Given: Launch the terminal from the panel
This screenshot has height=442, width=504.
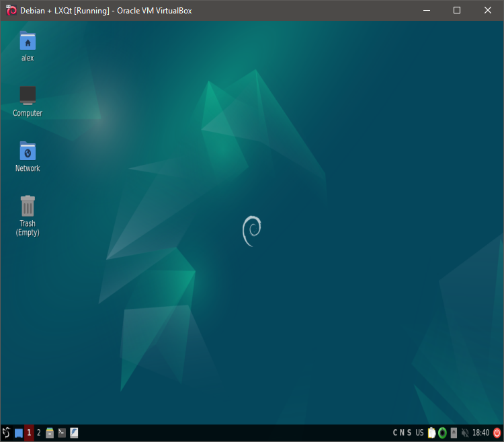Looking at the screenshot, I should coord(62,433).
